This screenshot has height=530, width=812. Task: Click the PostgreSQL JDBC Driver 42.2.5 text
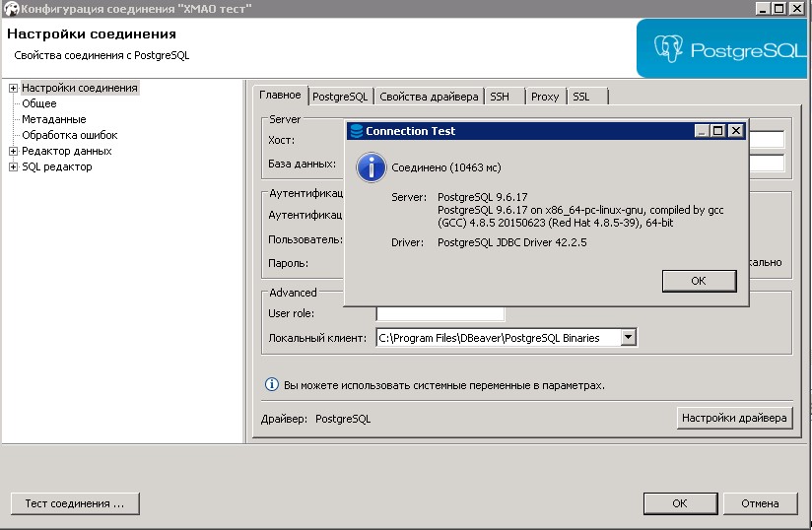tap(512, 242)
